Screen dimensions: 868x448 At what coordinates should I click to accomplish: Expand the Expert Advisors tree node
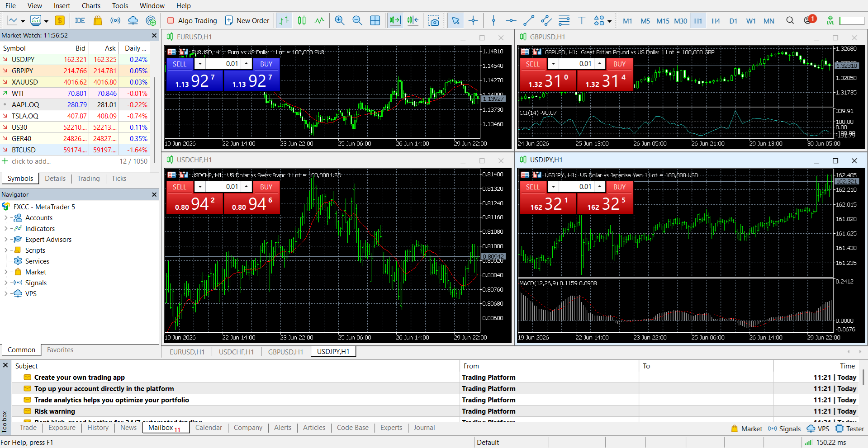point(6,240)
